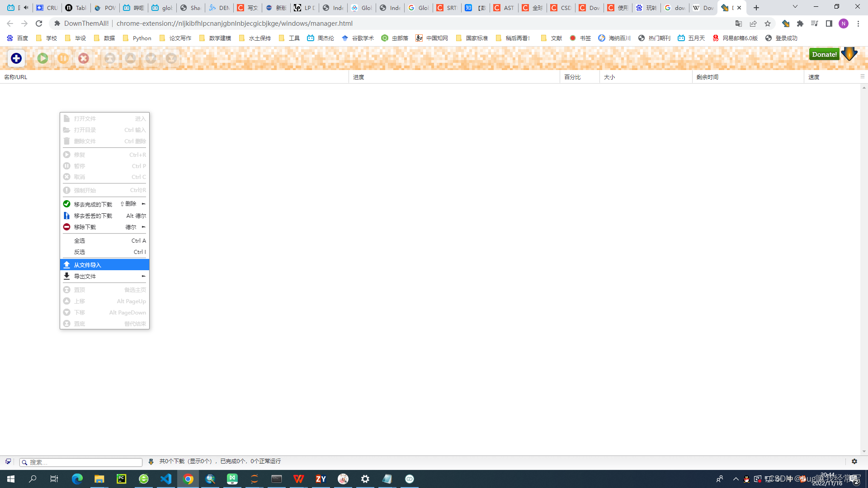Close the active DownThemAll tab
The width and height of the screenshot is (868, 488).
(739, 8)
